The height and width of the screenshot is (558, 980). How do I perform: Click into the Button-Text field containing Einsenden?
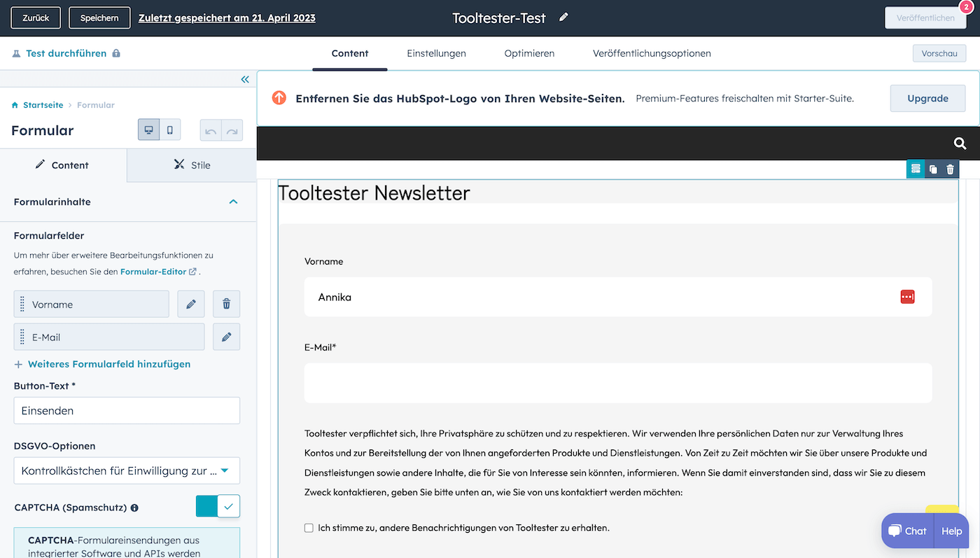pyautogui.click(x=127, y=410)
